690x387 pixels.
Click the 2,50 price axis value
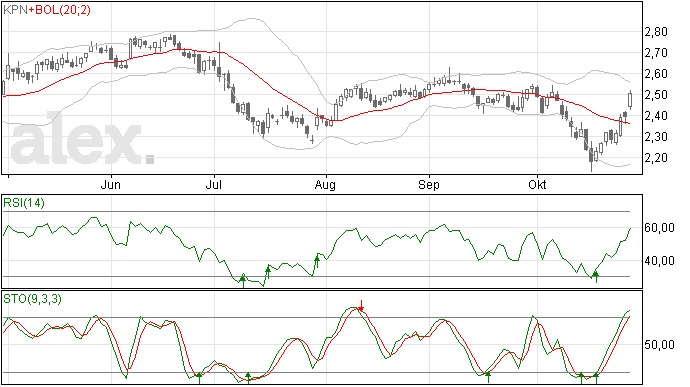pos(656,95)
